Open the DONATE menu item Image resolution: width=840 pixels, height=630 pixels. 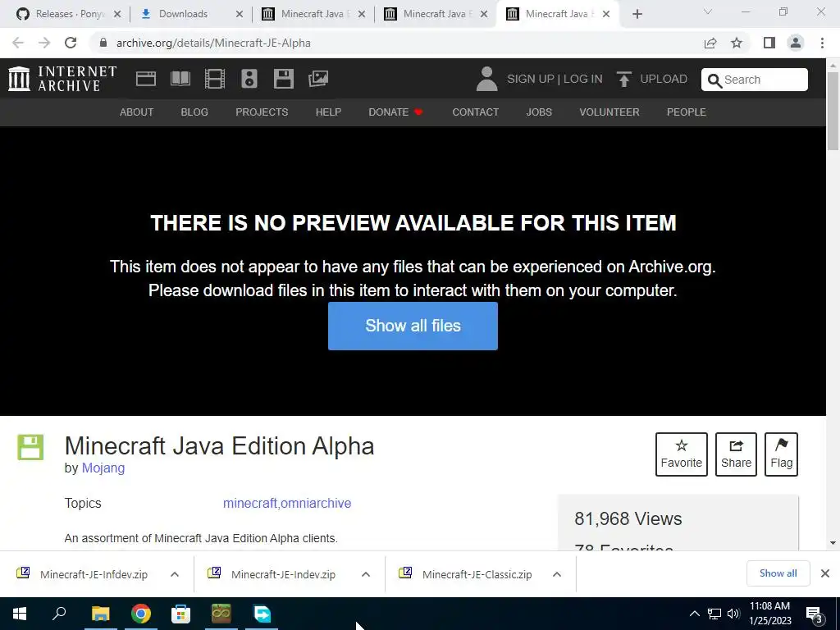pos(396,112)
